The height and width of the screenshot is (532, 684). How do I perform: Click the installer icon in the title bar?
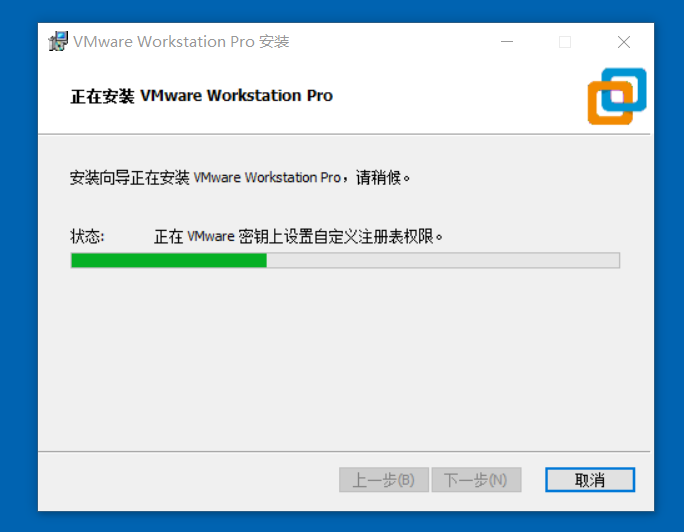pyautogui.click(x=58, y=41)
